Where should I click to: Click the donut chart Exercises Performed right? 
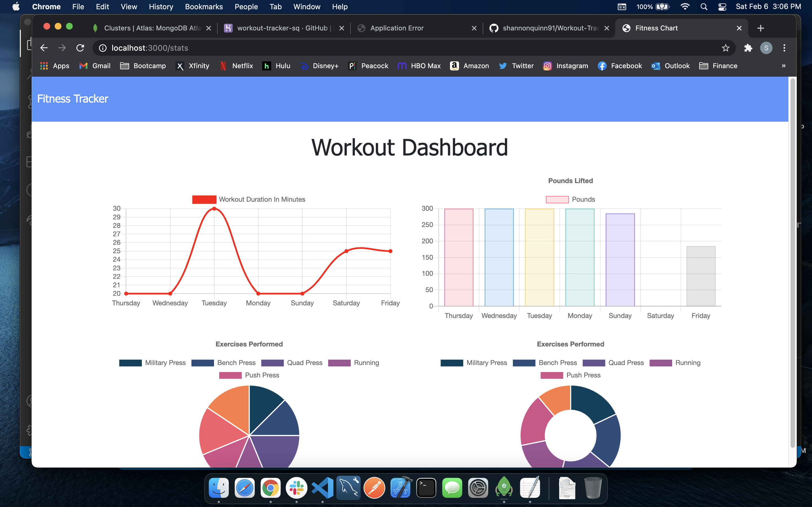(x=570, y=429)
